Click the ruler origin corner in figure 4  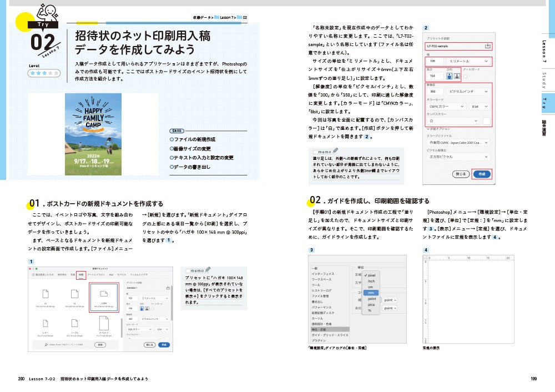tap(425, 258)
